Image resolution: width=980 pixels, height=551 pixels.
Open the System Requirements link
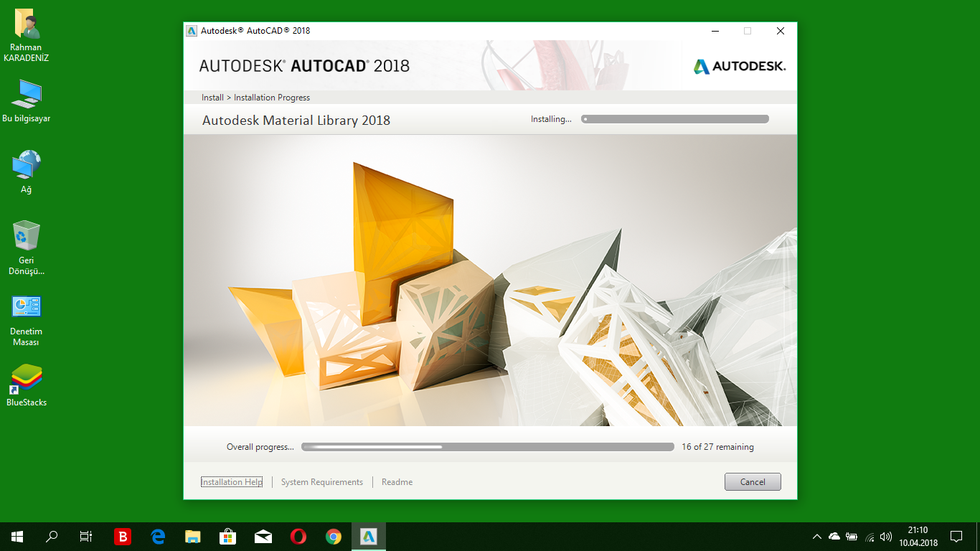[x=322, y=482]
